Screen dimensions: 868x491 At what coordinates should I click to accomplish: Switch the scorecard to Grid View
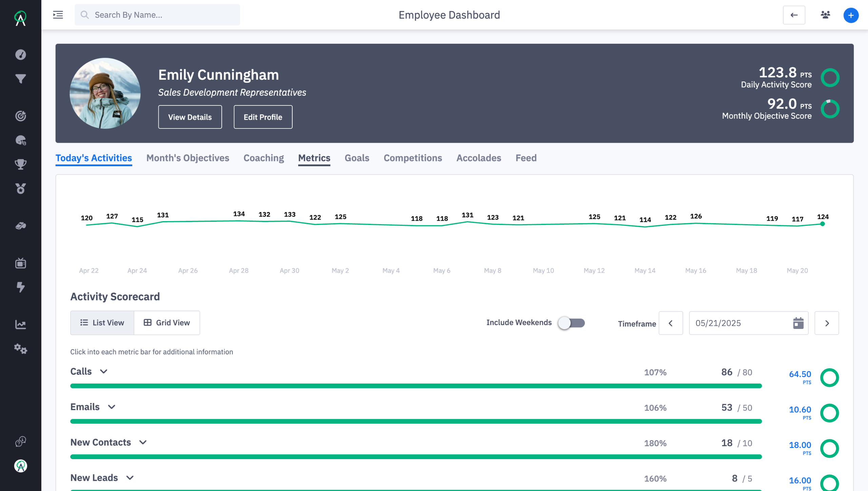pyautogui.click(x=167, y=323)
